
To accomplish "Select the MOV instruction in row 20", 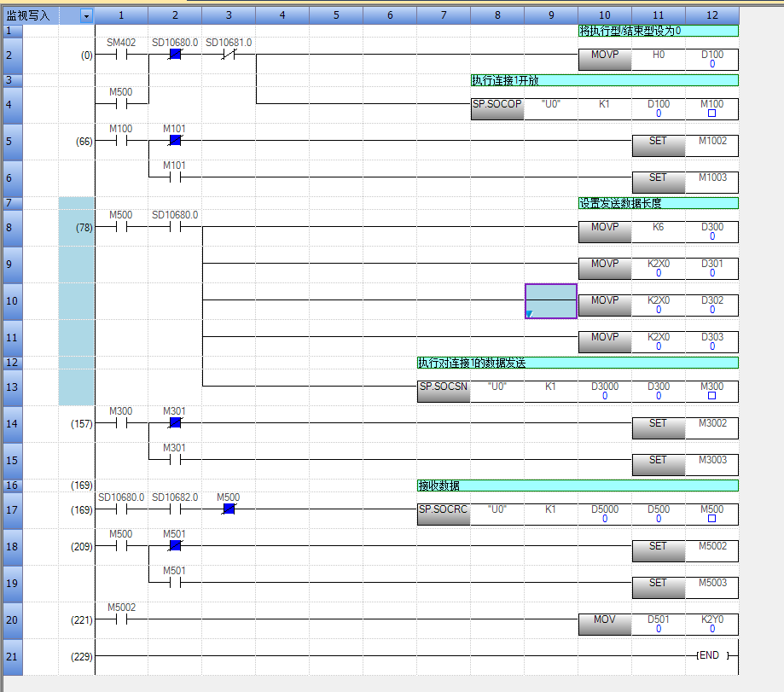I will [x=604, y=624].
